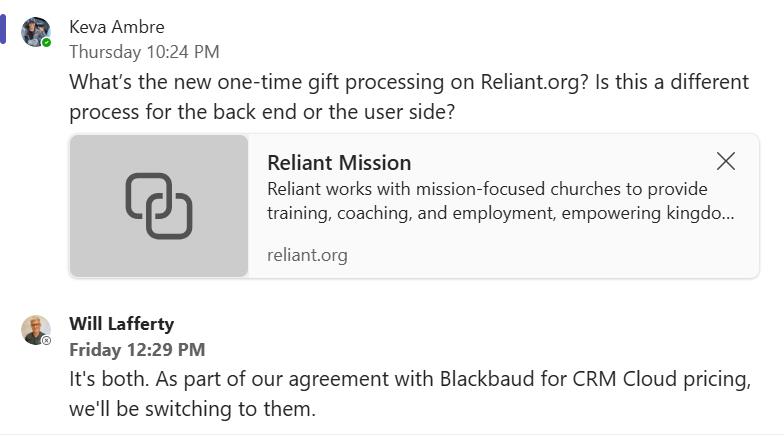Click Will Lafferty's profile avatar
This screenshot has height=436, width=784.
[x=35, y=329]
